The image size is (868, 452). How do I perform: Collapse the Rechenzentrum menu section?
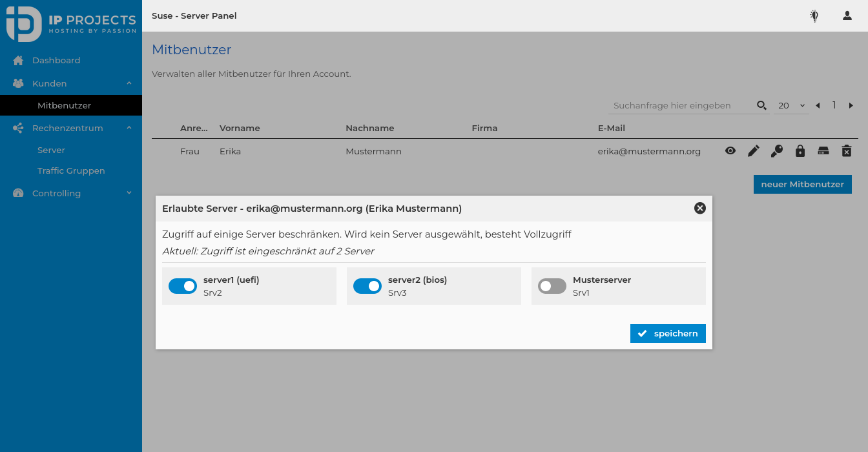coord(71,127)
